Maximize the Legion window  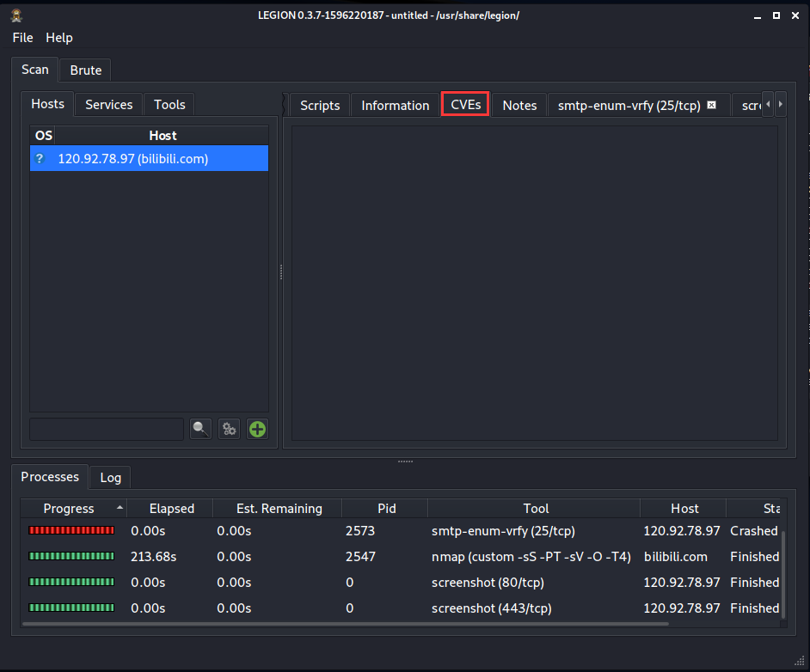[776, 16]
